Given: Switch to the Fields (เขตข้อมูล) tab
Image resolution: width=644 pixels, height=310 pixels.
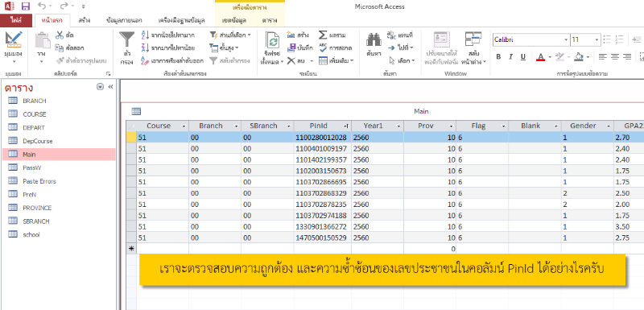Looking at the screenshot, I should 233,20.
